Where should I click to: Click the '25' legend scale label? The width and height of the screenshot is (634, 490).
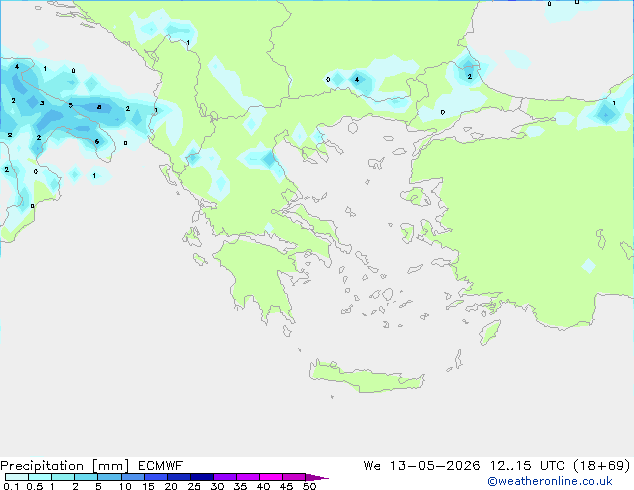(194, 486)
